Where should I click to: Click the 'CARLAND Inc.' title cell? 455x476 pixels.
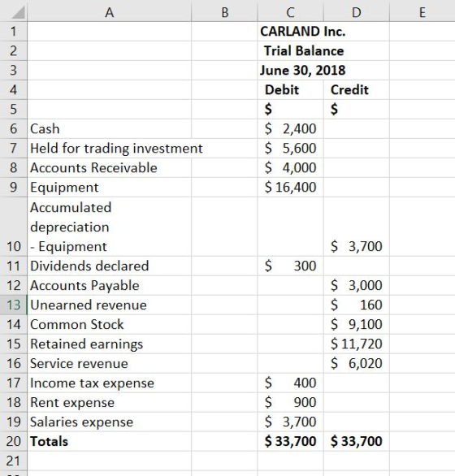pyautogui.click(x=290, y=31)
